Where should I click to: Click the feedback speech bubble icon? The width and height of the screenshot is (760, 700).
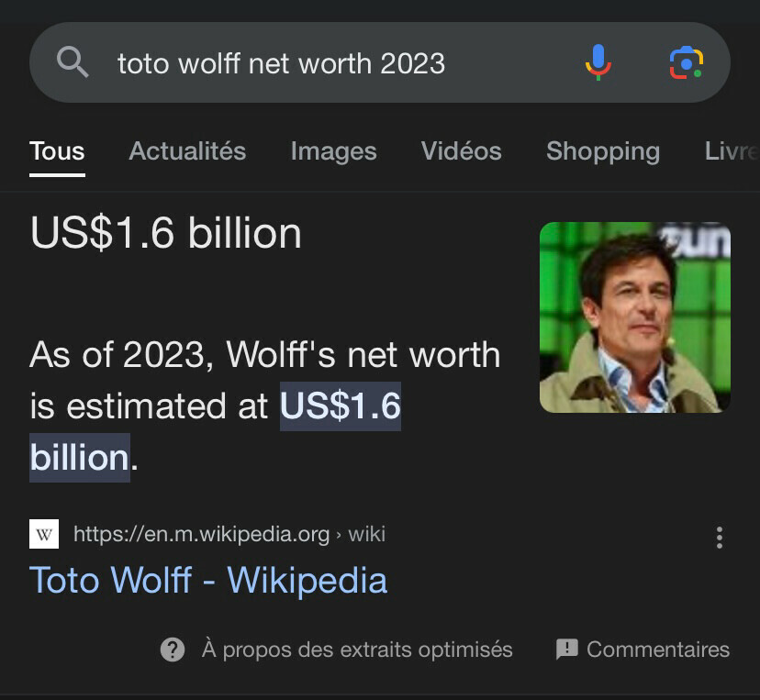[x=567, y=650]
